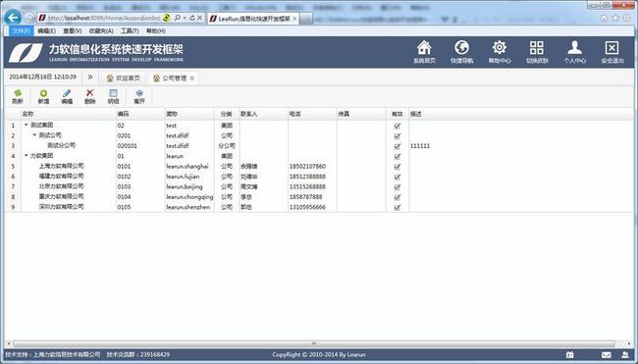The width and height of the screenshot is (638, 364).
Task: Click the URL address input field
Action: click(104, 18)
